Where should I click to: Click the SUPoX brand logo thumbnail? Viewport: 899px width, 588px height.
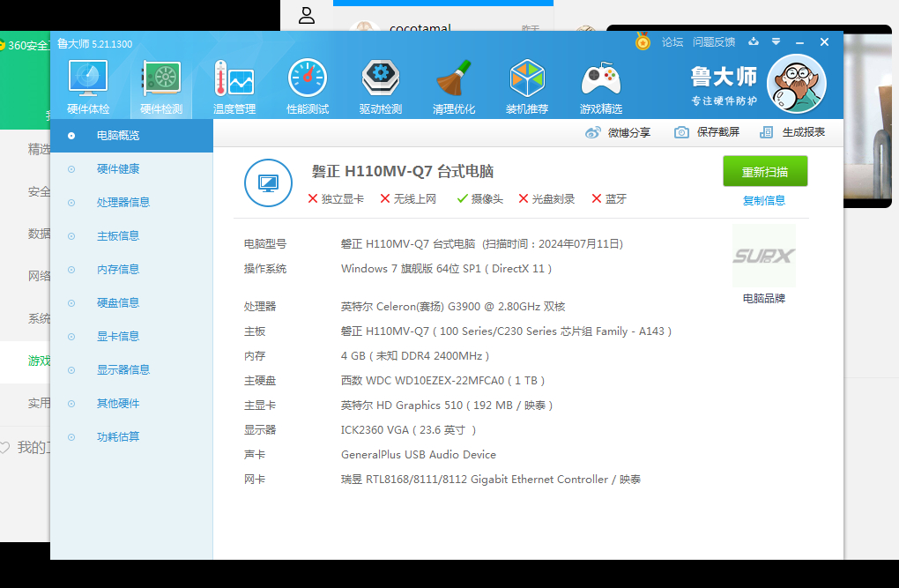coord(763,256)
